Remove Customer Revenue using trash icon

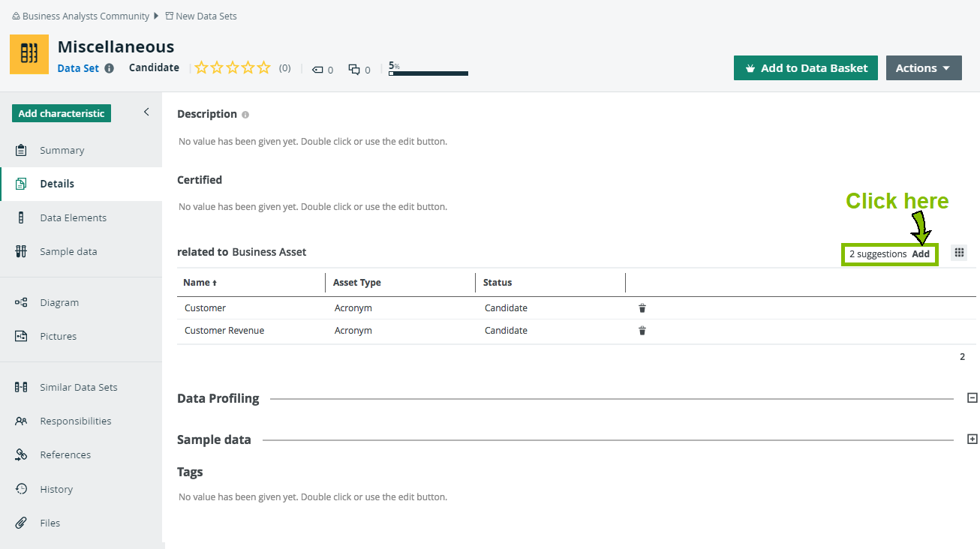coord(642,331)
